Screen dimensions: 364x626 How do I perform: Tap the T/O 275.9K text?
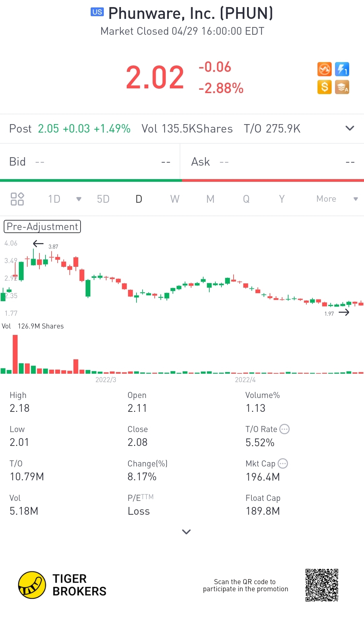272,129
